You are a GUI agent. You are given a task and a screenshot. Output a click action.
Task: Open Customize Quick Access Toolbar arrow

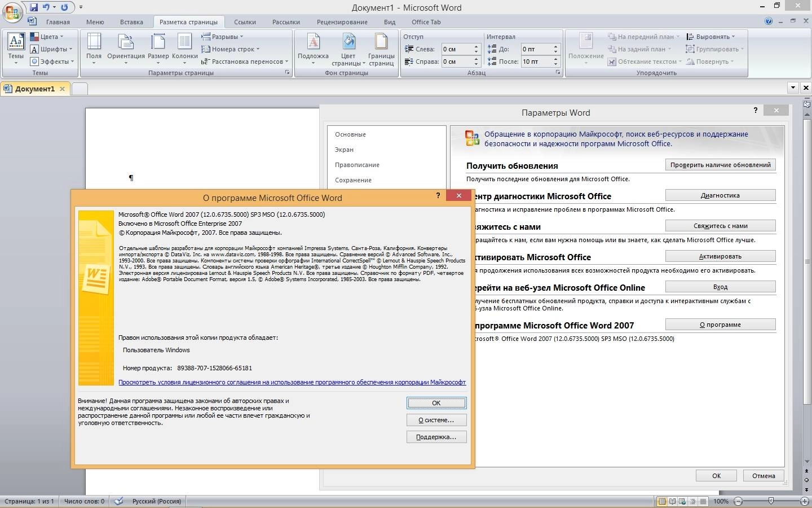(x=81, y=7)
